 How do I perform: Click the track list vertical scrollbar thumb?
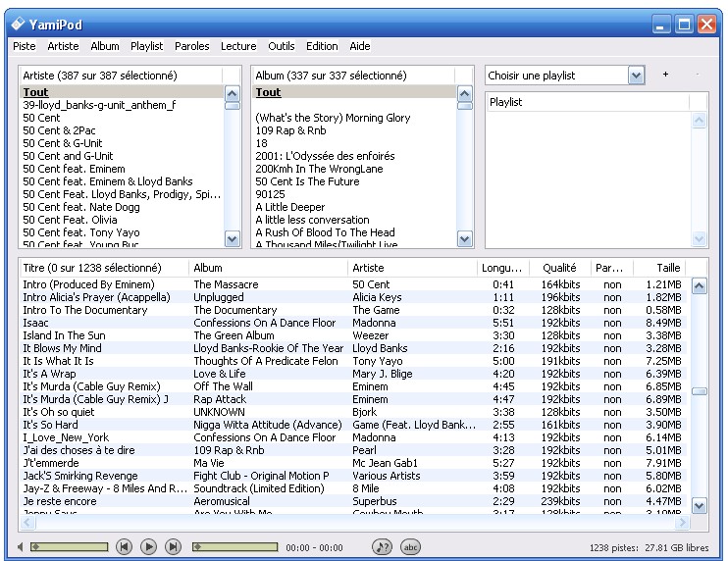pos(700,391)
